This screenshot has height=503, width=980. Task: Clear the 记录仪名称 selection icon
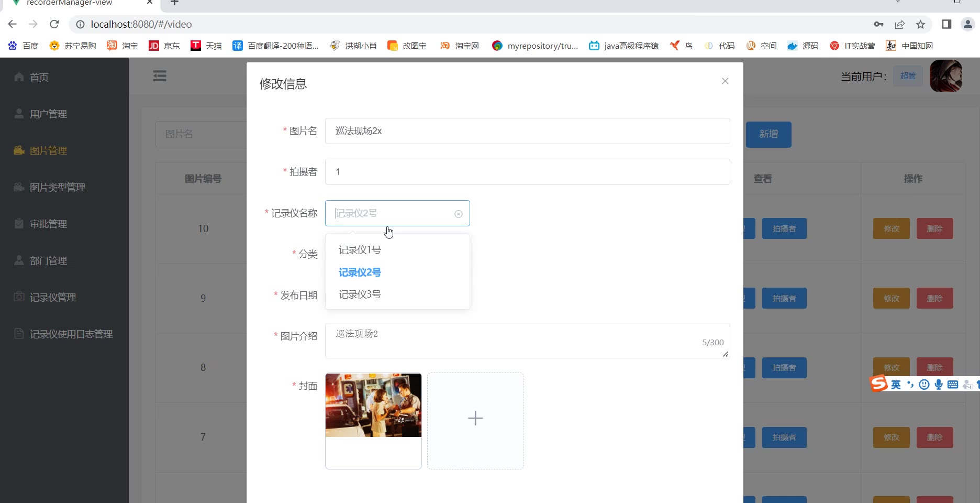pyautogui.click(x=459, y=214)
